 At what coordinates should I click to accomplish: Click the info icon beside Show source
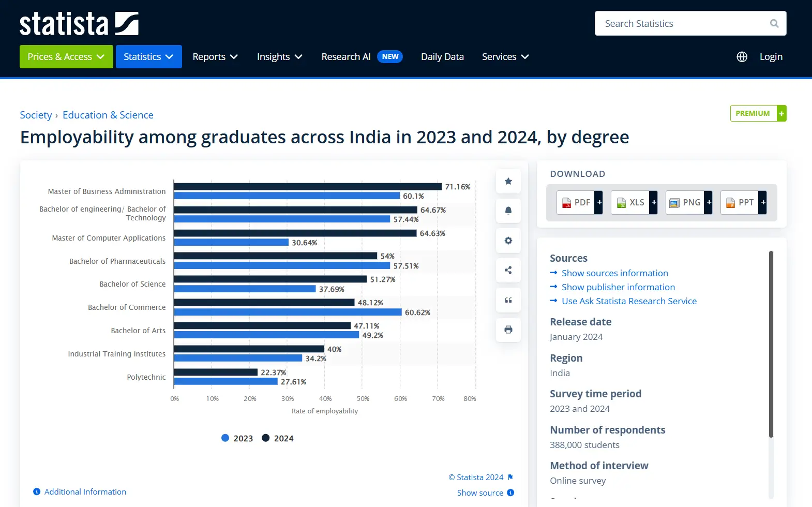tap(510, 493)
